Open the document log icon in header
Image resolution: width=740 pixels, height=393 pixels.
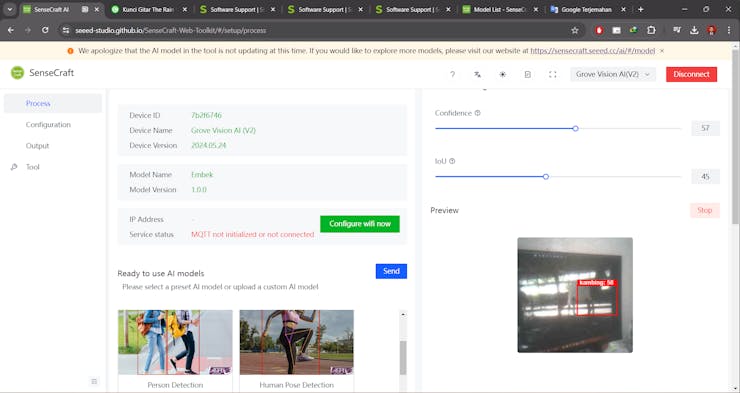point(528,74)
